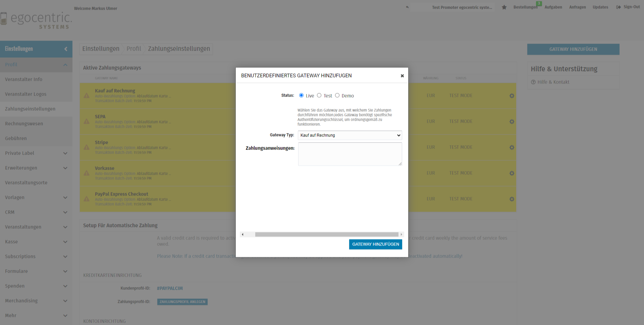Select the Live status radio button
Screen dimensions: 644x325
point(301,96)
